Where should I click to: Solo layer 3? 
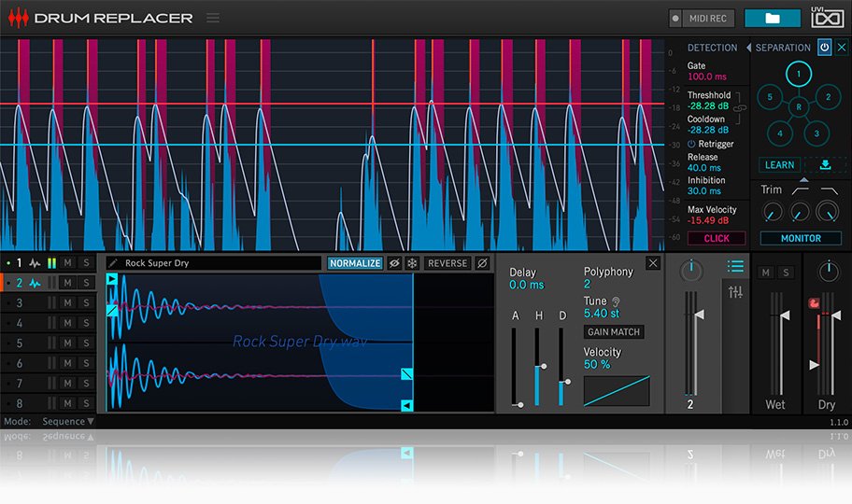coord(86,302)
